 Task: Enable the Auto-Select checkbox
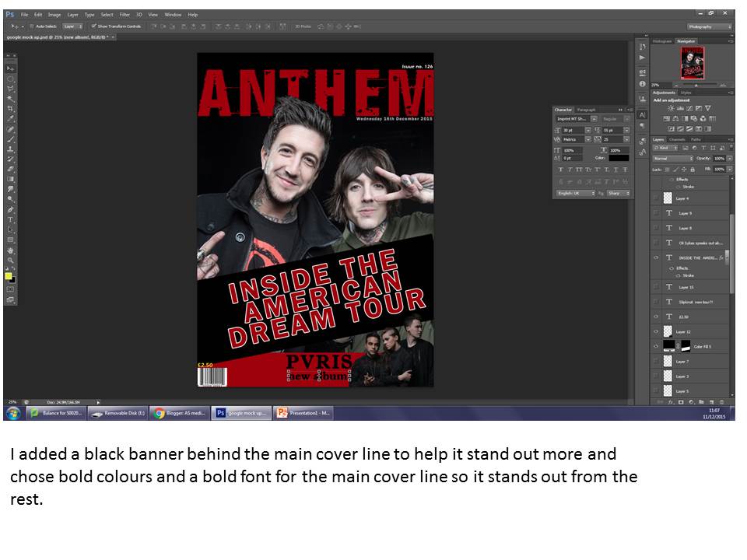pos(32,26)
